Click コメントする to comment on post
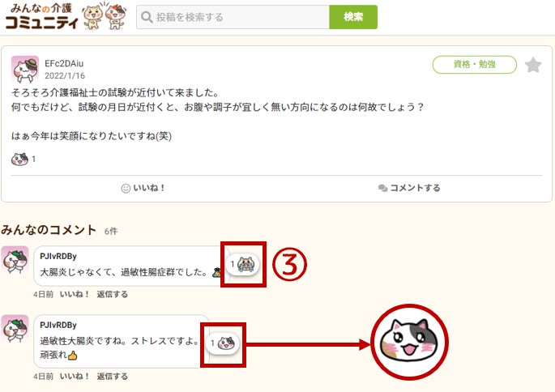Image resolution: width=555 pixels, height=392 pixels. click(x=409, y=188)
